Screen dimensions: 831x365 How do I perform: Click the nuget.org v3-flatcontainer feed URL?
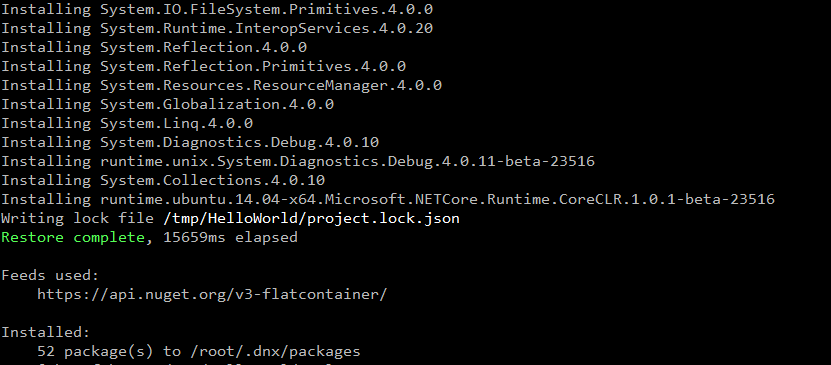click(212, 294)
